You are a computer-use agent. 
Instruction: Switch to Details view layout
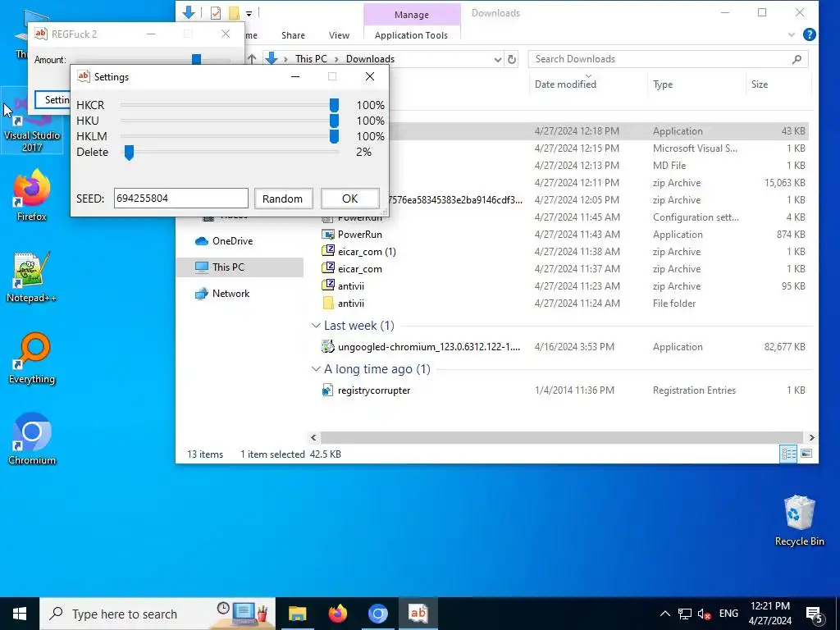788,454
